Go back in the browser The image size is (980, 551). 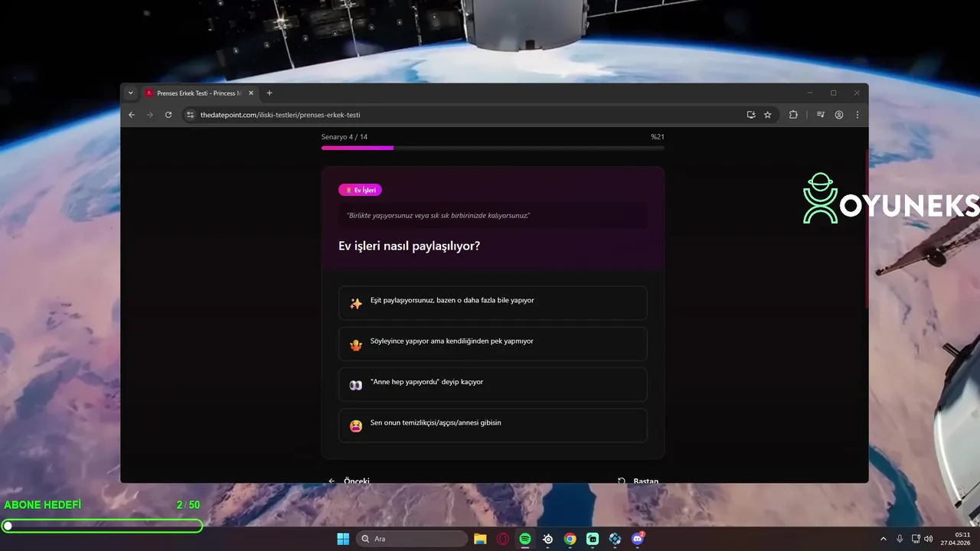132,115
